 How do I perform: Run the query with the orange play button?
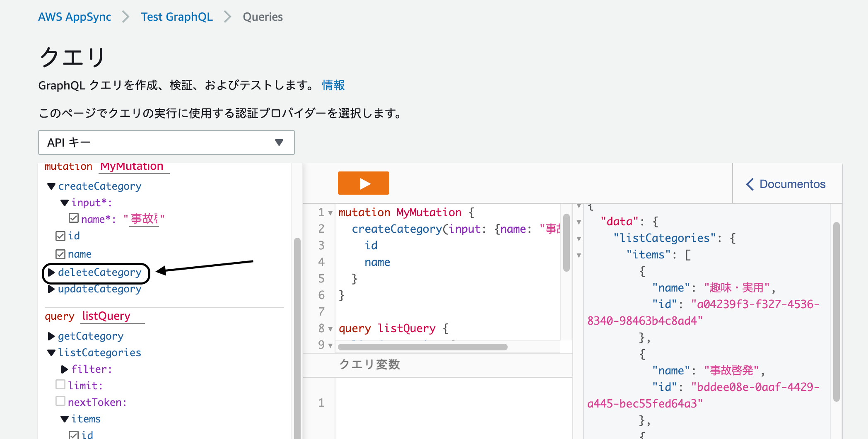pyautogui.click(x=363, y=183)
